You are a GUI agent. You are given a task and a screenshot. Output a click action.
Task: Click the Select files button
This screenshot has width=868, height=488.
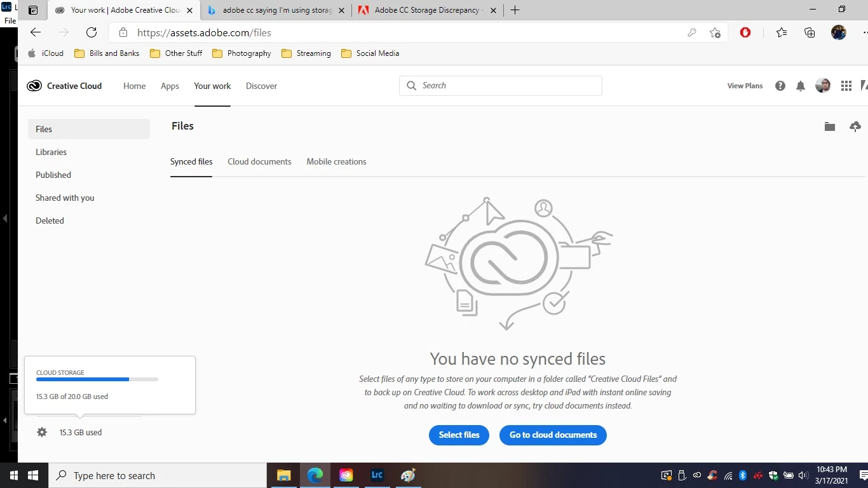(459, 435)
